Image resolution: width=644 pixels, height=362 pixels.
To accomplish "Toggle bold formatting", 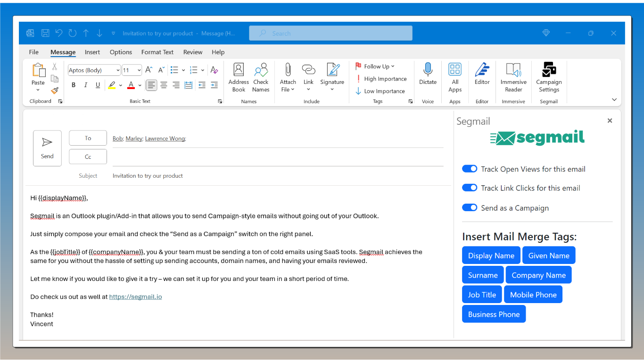I will point(74,85).
